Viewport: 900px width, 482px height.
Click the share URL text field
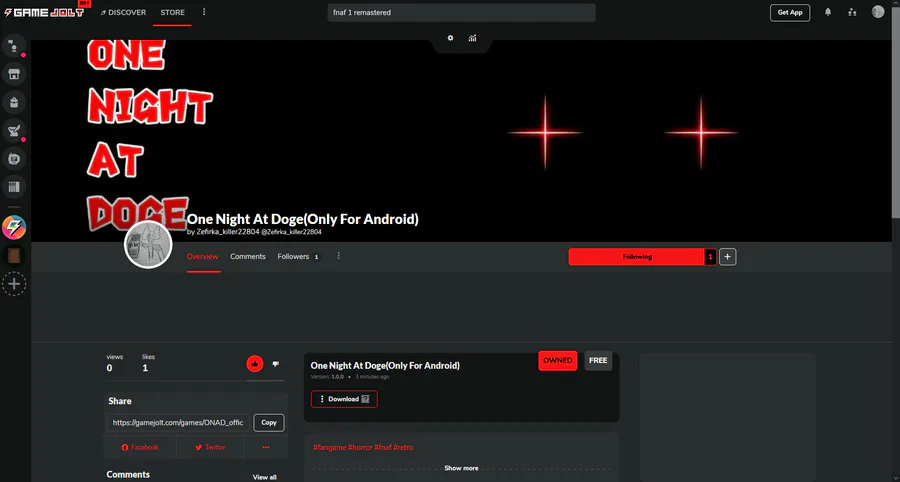point(179,422)
